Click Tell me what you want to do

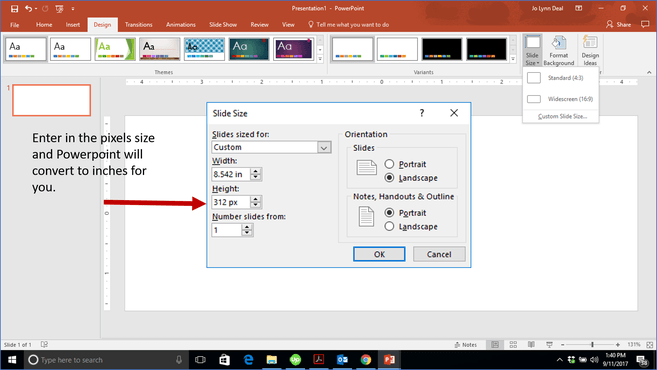pos(349,25)
